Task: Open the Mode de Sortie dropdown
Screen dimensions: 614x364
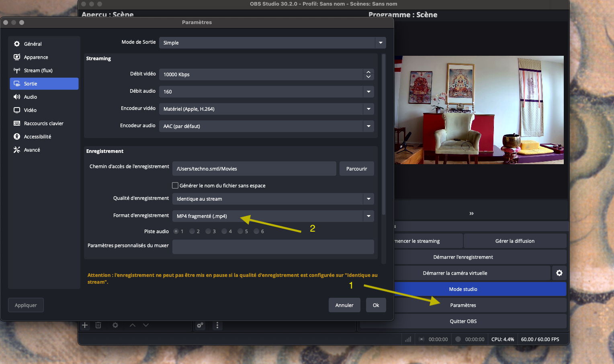Action: coord(272,43)
